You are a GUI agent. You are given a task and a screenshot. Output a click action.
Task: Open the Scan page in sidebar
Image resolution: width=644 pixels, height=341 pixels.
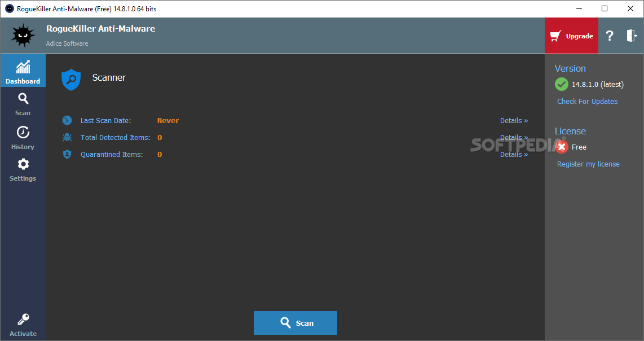click(23, 104)
